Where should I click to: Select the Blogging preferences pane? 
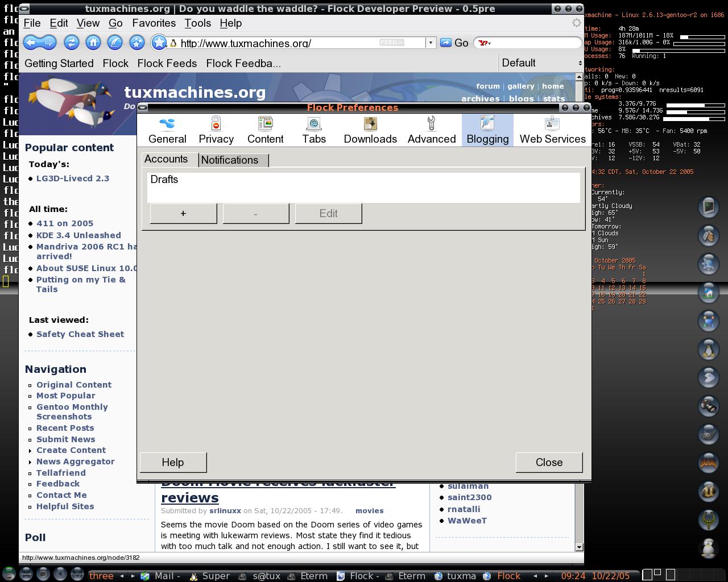487,130
